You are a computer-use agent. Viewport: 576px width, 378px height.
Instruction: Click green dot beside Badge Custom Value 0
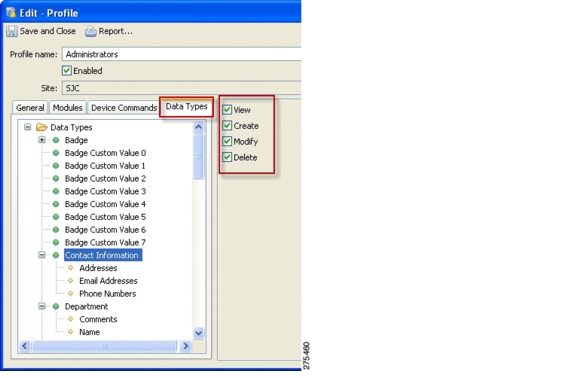tap(56, 153)
